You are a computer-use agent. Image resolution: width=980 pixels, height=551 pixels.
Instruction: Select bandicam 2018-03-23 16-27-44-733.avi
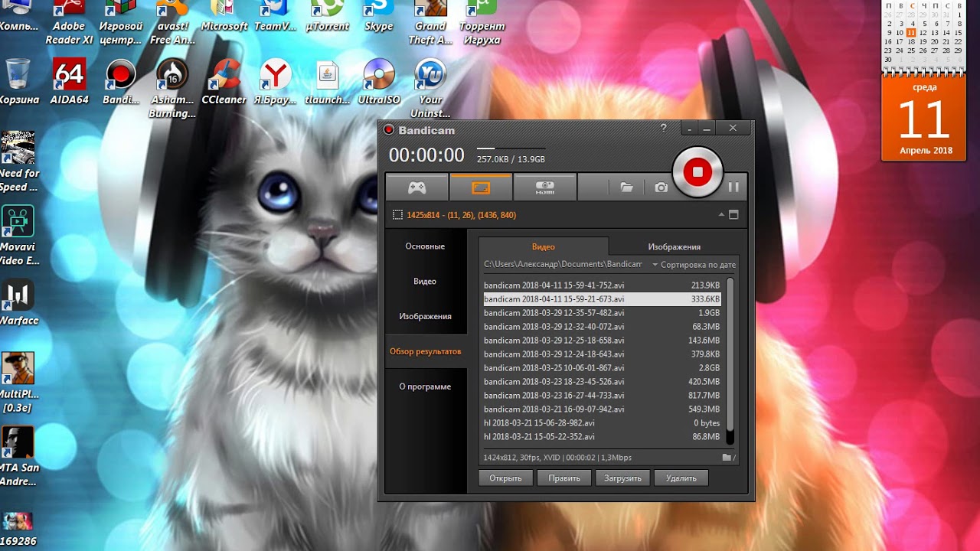602,396
